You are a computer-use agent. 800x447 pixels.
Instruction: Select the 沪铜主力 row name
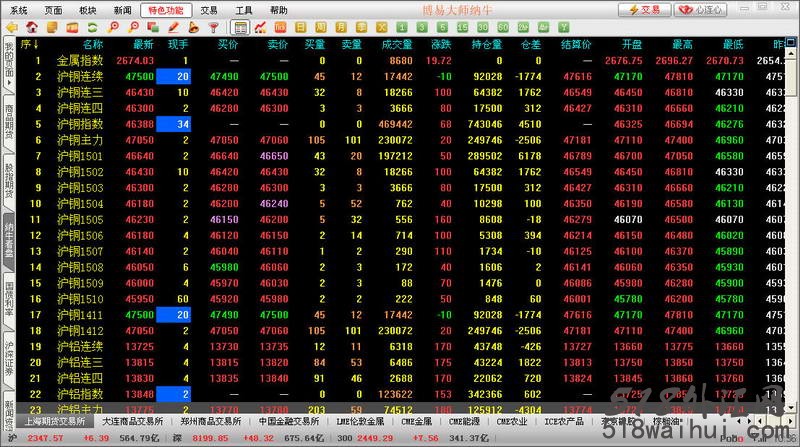tap(80, 140)
